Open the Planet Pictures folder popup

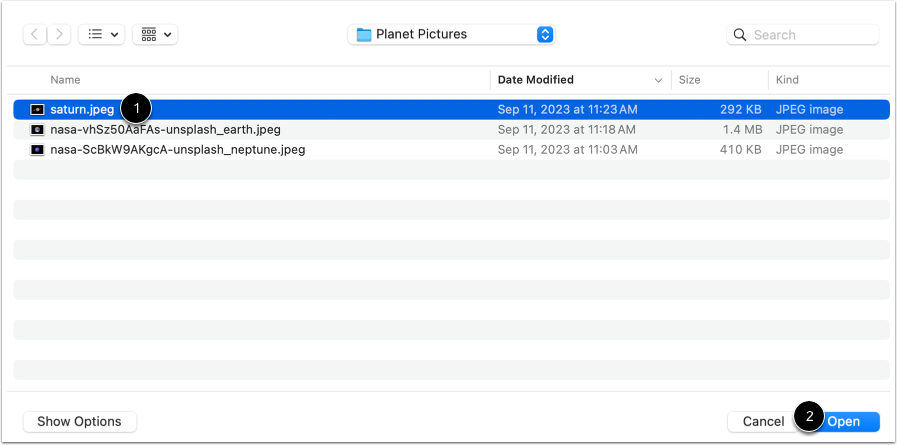(x=451, y=34)
